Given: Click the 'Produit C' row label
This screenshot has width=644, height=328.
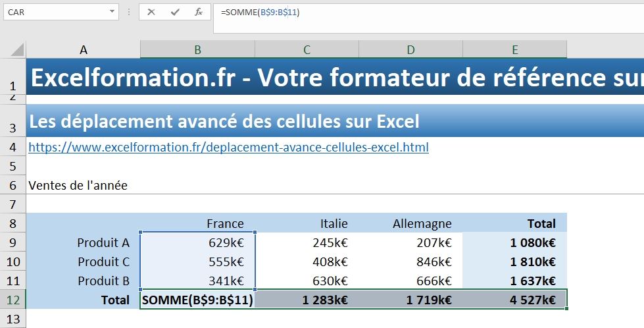Looking at the screenshot, I should (103, 262).
